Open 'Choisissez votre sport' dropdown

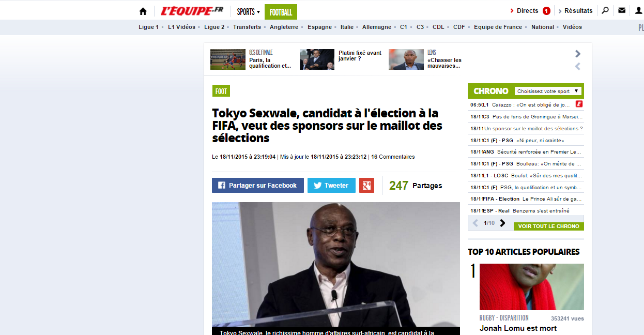(548, 91)
